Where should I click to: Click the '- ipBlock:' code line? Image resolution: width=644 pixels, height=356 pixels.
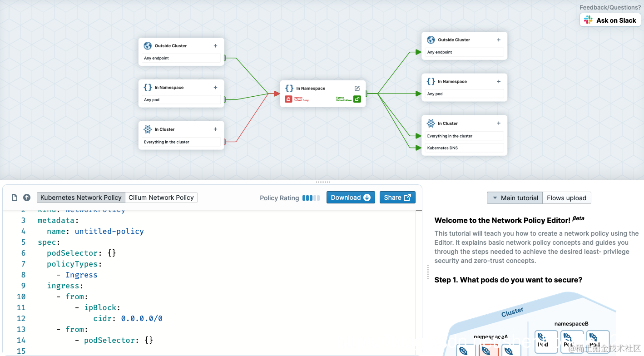click(x=98, y=307)
